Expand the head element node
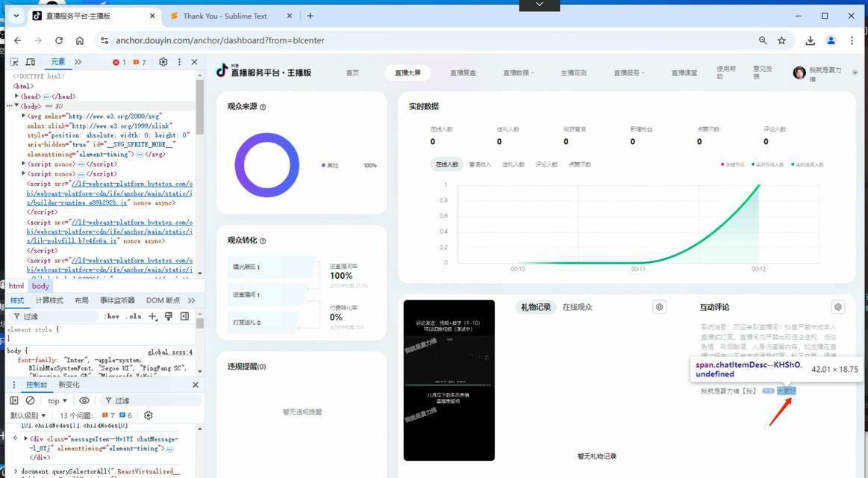The width and height of the screenshot is (868, 478). click(16, 96)
